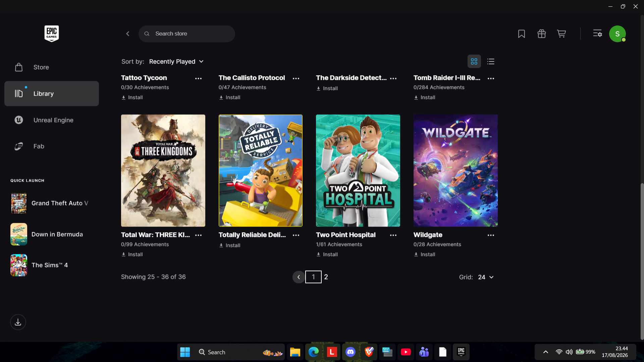
Task: Open the downloads icon in sidebar
Action: point(18,322)
